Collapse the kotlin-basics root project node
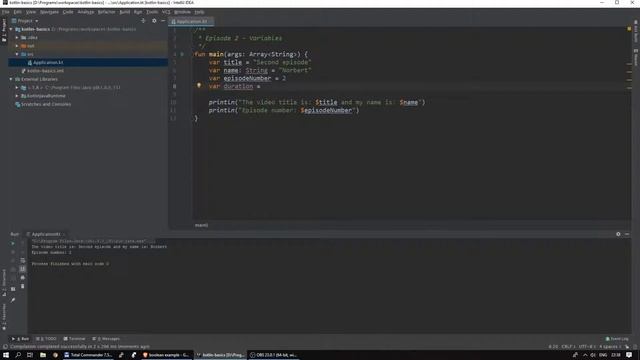The image size is (640, 360). coord(11,29)
